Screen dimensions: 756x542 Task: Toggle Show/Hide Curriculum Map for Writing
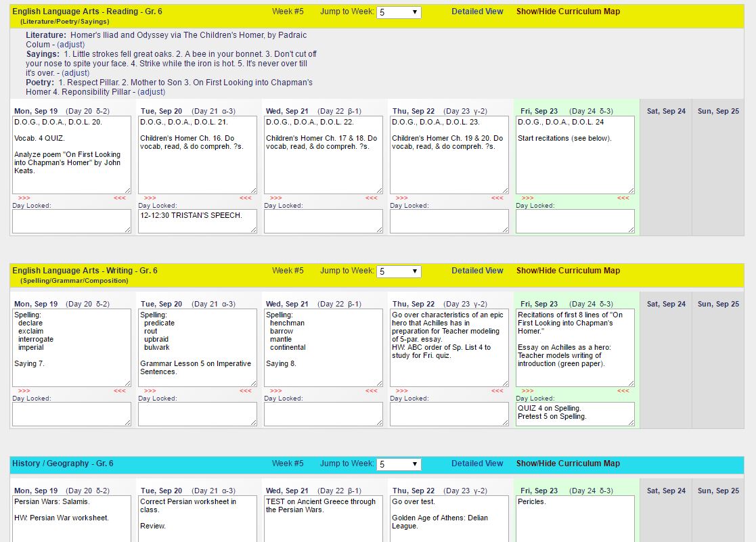(x=568, y=271)
